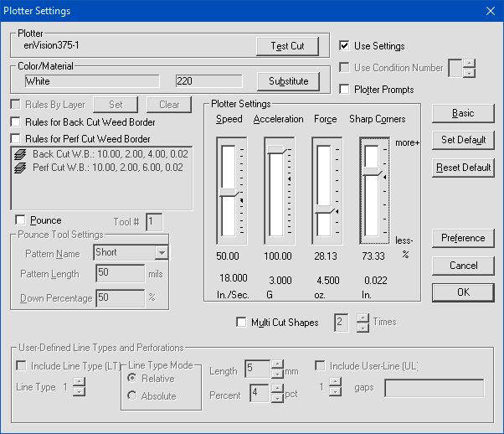Image resolution: width=504 pixels, height=434 pixels.
Task: Decrease the Percent pct spinner
Action: click(x=277, y=398)
